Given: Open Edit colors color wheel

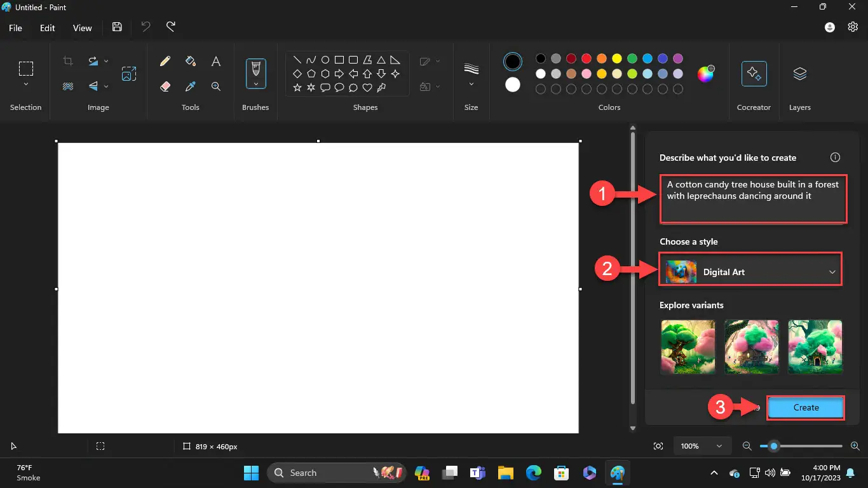Looking at the screenshot, I should (x=706, y=74).
